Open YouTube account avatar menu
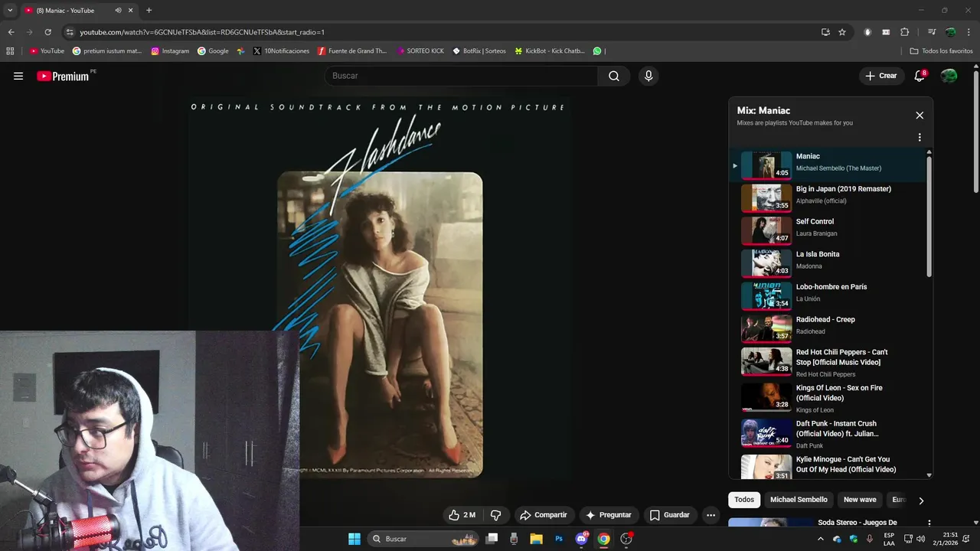This screenshot has width=980, height=551. 949,76
